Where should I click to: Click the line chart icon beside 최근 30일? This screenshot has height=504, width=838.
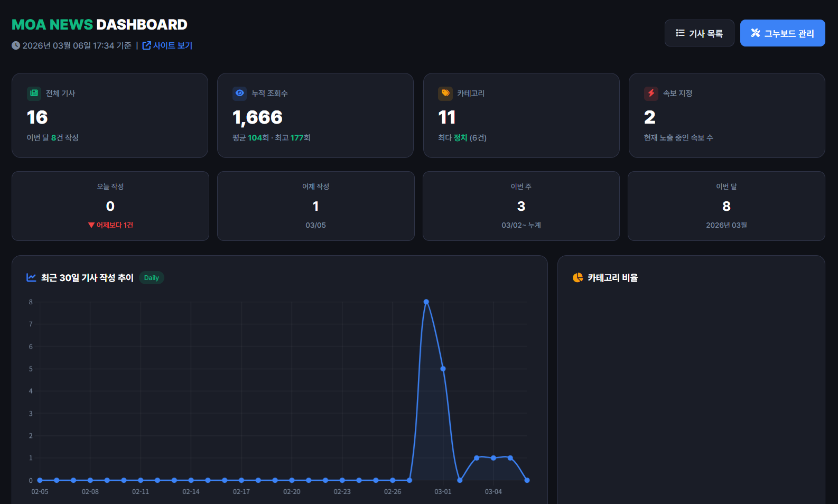[x=31, y=277]
